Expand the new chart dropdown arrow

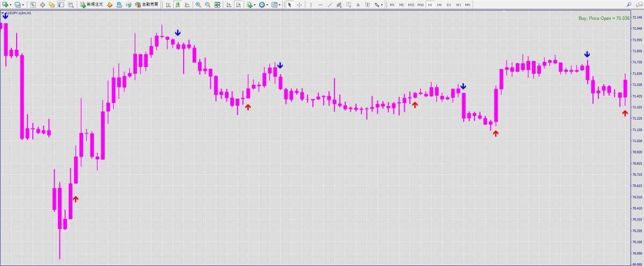pyautogui.click(x=11, y=5)
